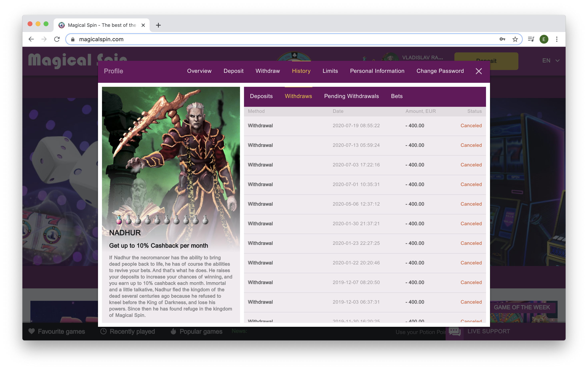This screenshot has width=588, height=370.
Task: Click the last grey potion bottle
Action: tap(205, 220)
